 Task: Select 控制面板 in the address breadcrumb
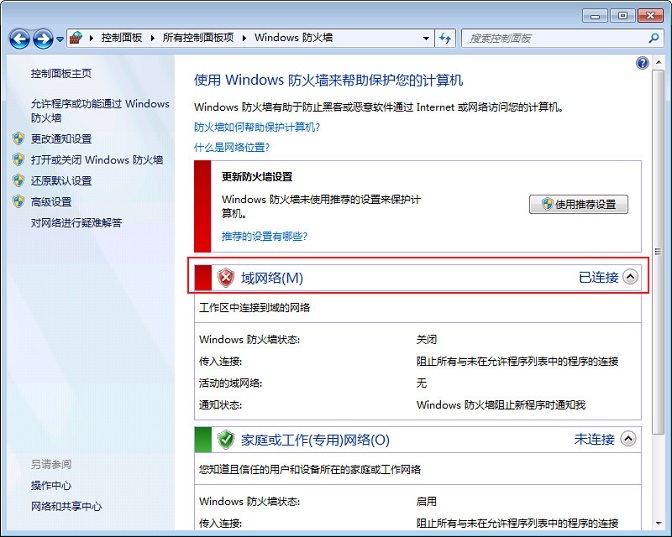click(x=121, y=38)
